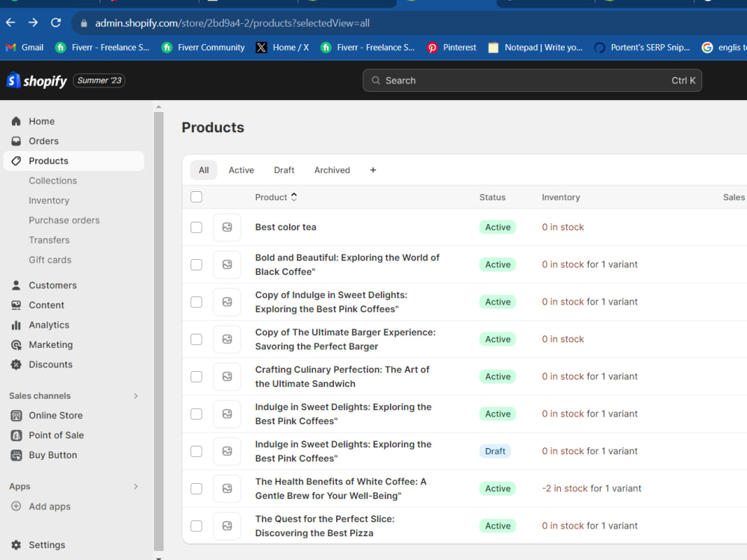This screenshot has height=560, width=747.
Task: Switch to the Archived tab
Action: (x=332, y=170)
